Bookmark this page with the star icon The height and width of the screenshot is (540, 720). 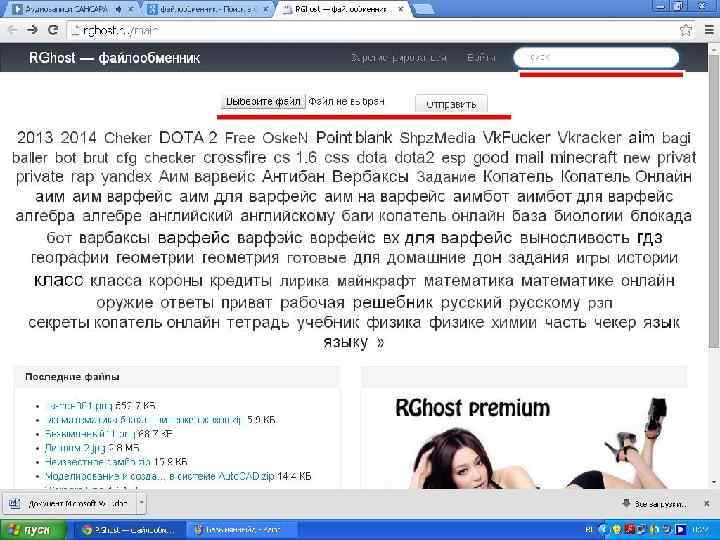pos(686,30)
